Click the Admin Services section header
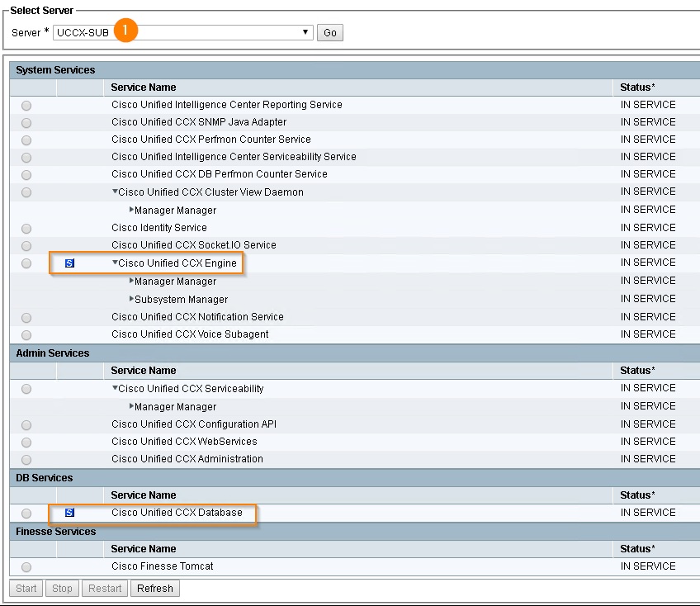This screenshot has height=606, width=700. pos(53,353)
